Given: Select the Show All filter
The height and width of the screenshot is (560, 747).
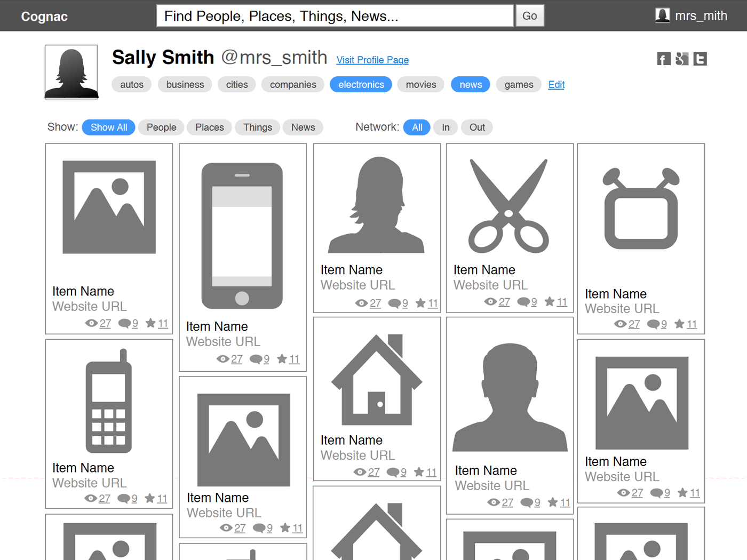Looking at the screenshot, I should (x=109, y=127).
